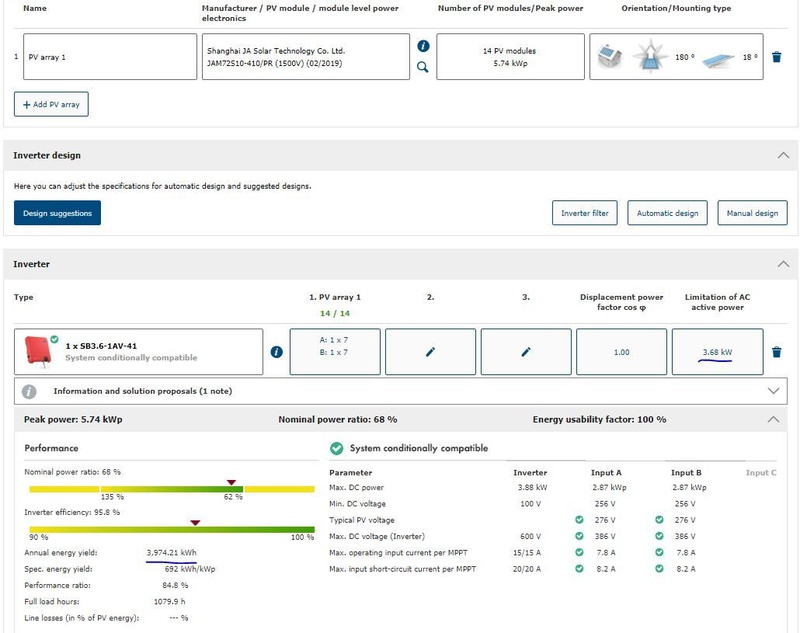Expand Information and solution proposals note
Viewport: 800px width, 633px height.
click(x=772, y=391)
